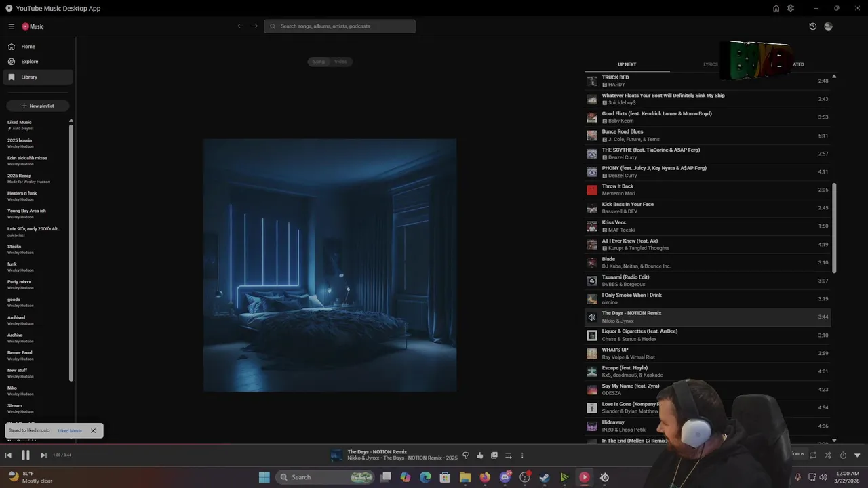Click the sidebar playlist scrollbar
This screenshot has height=488, width=868.
pos(71,252)
